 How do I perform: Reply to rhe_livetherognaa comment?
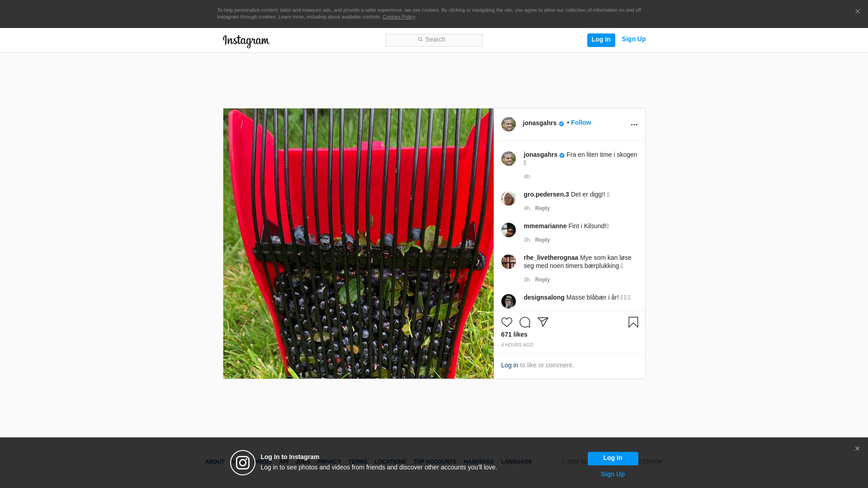(542, 280)
